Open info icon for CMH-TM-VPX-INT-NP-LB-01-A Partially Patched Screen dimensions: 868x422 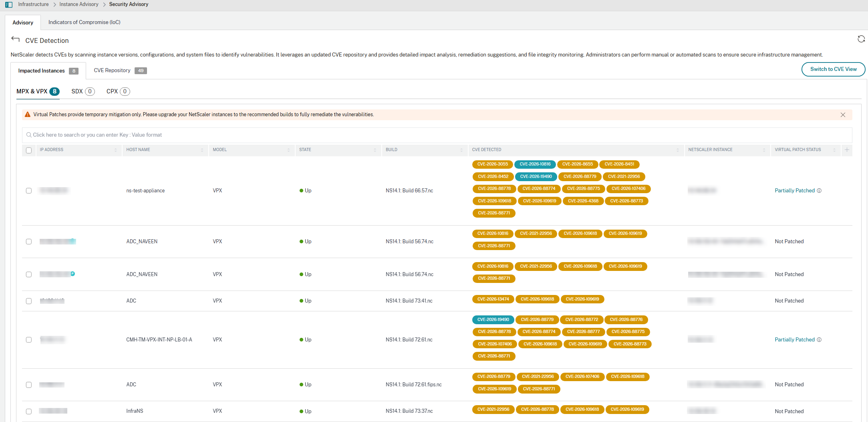pos(819,339)
